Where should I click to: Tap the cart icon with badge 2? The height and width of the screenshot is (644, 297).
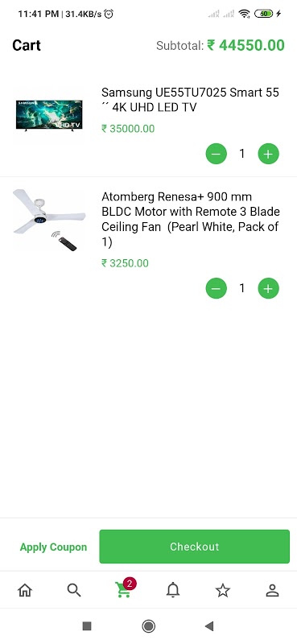[x=125, y=588]
